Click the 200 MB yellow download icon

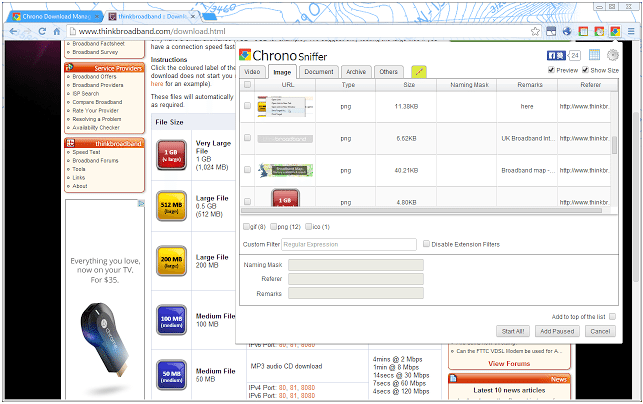click(x=171, y=261)
